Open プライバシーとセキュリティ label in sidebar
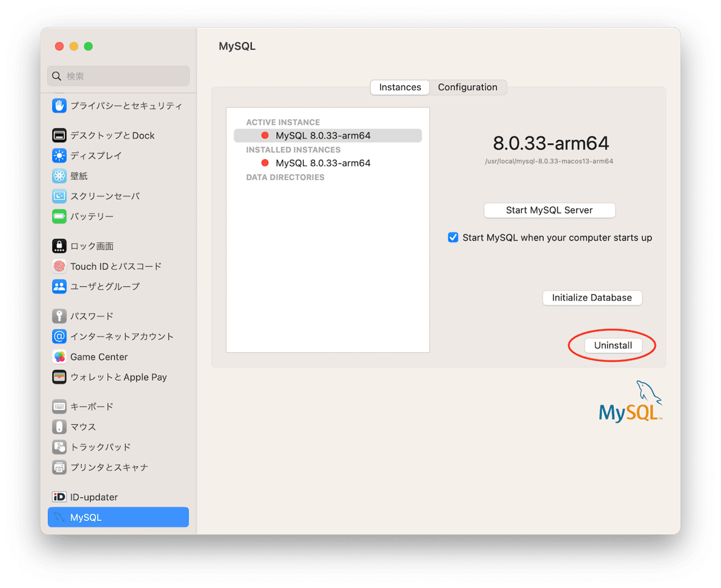Viewport: 721px width, 588px height. 126,106
